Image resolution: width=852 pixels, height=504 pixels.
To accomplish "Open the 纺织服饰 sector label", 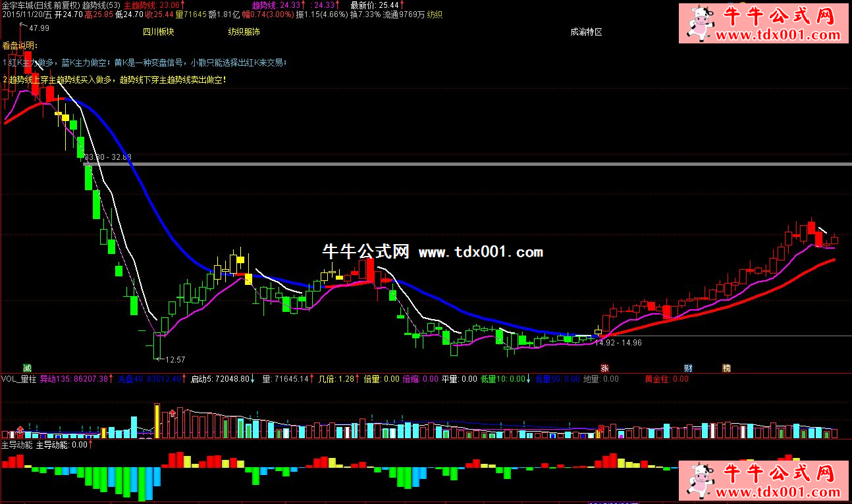I will click(244, 32).
